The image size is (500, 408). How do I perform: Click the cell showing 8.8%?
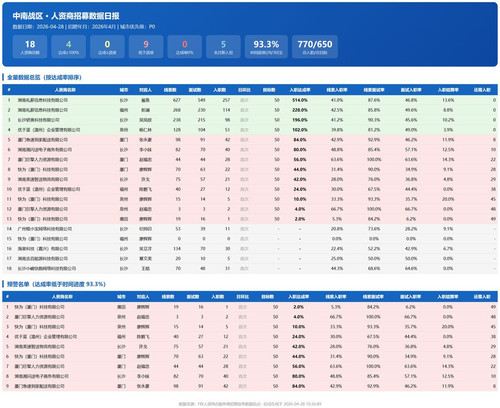448,110
